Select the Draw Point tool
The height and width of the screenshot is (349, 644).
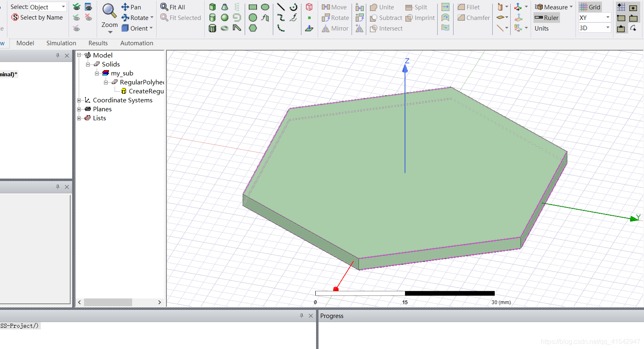pyautogui.click(x=309, y=18)
